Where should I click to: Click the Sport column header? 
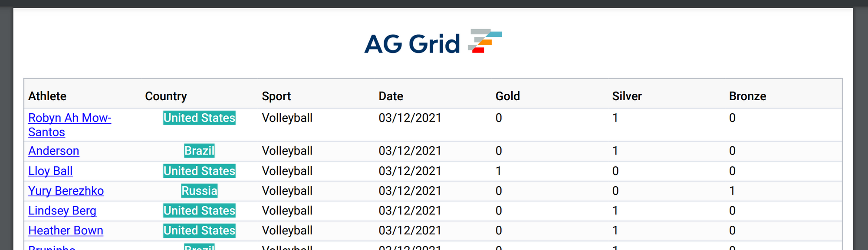click(276, 96)
